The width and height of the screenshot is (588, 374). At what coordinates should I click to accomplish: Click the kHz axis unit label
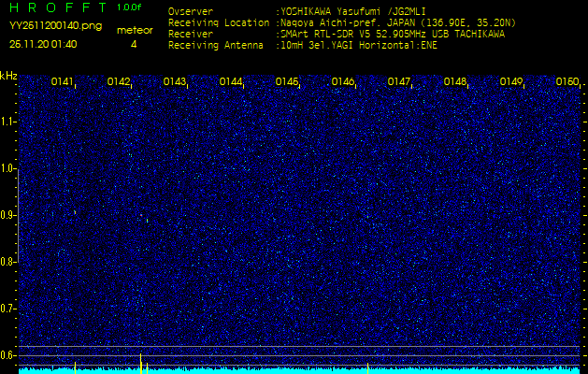coord(8,76)
